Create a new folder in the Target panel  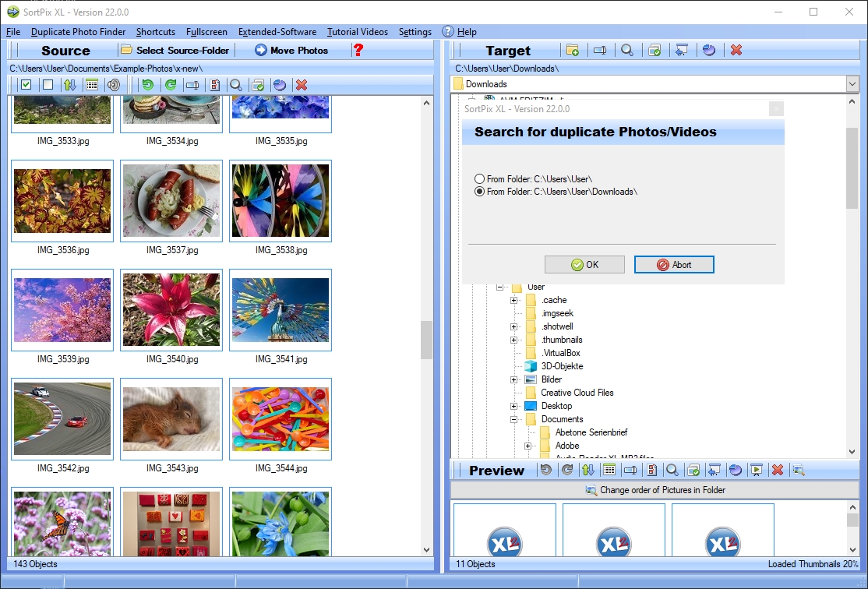[x=573, y=50]
